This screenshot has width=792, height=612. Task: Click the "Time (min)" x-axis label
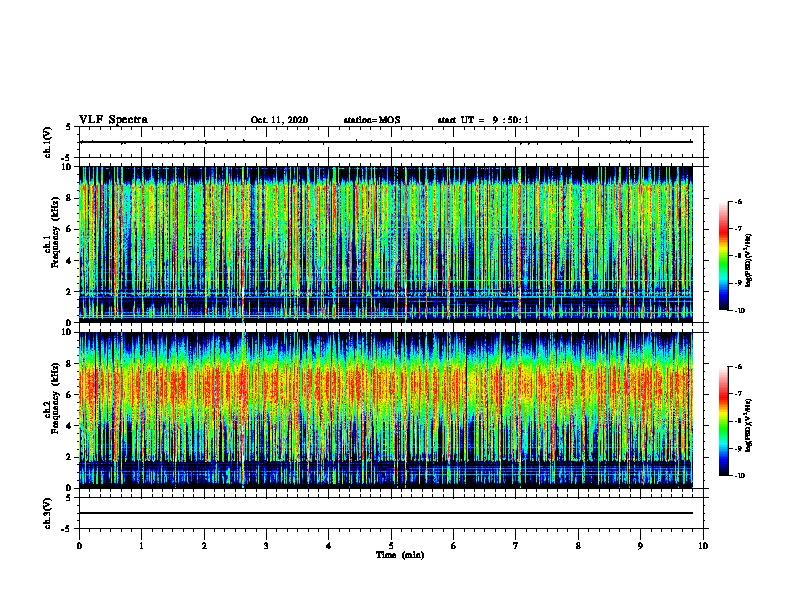[400, 555]
